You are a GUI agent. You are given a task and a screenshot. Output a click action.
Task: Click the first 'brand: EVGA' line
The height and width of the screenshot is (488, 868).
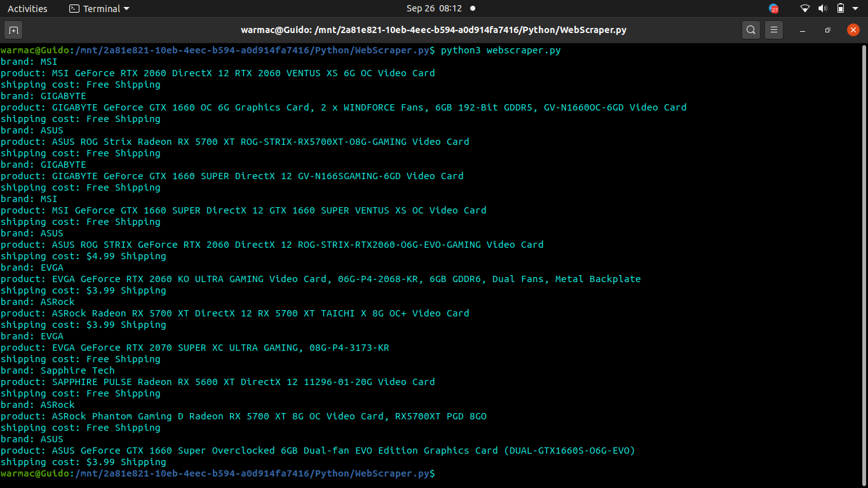(x=32, y=268)
